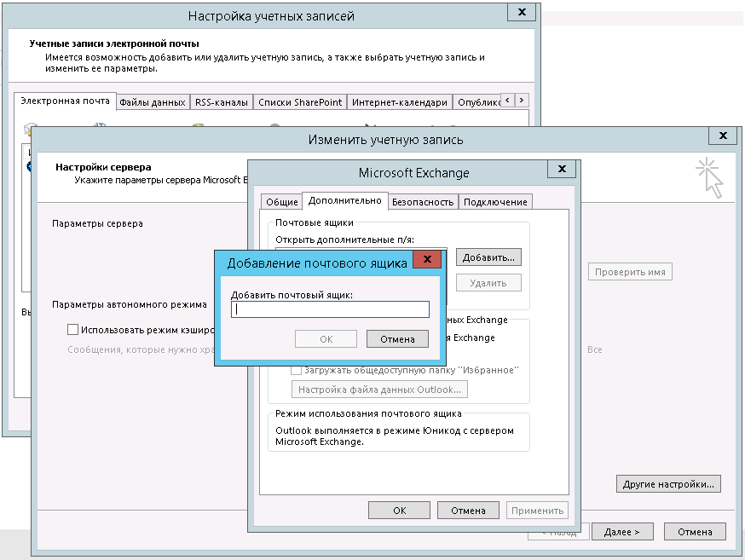Open the Списки SharePoint tab
The image size is (745, 560).
(300, 102)
